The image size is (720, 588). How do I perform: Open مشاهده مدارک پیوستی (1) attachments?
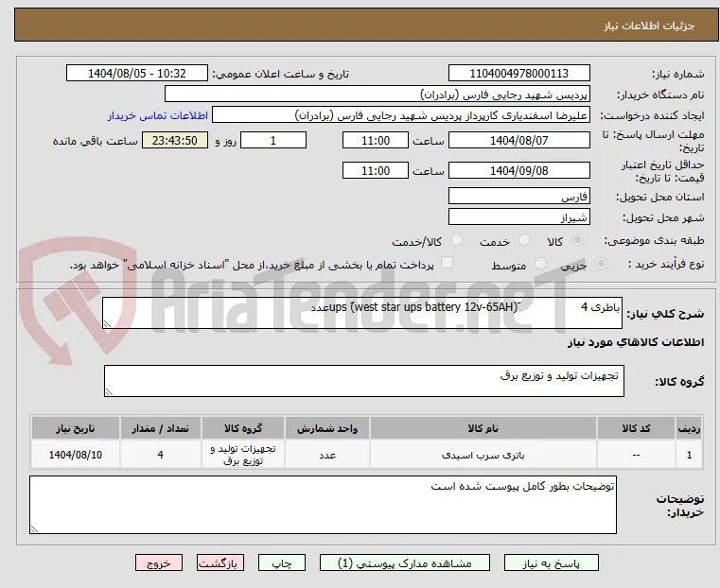[x=405, y=563]
